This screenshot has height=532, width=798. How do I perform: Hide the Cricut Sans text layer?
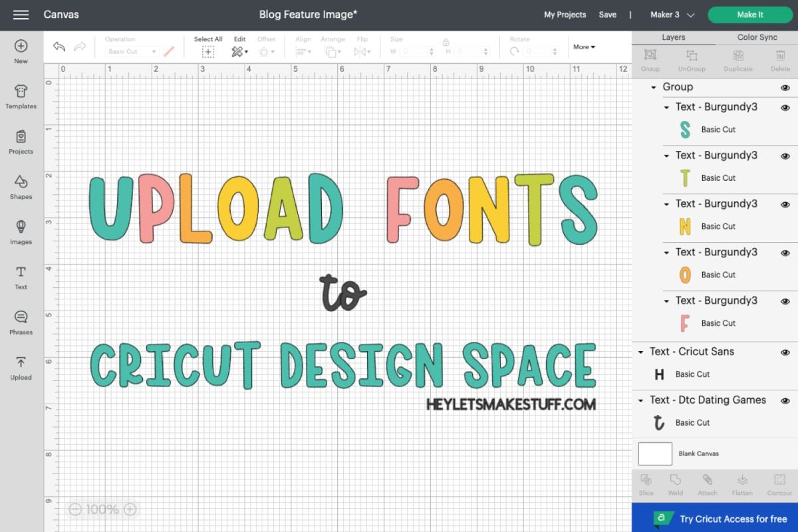point(785,352)
